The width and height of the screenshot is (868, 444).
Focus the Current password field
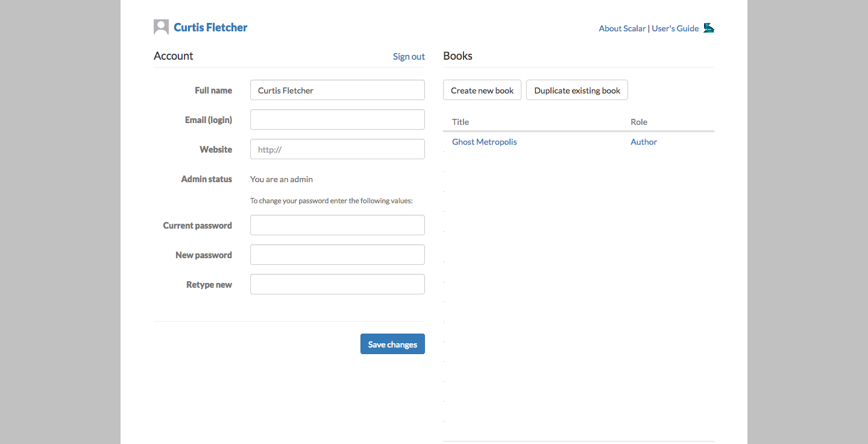point(337,225)
